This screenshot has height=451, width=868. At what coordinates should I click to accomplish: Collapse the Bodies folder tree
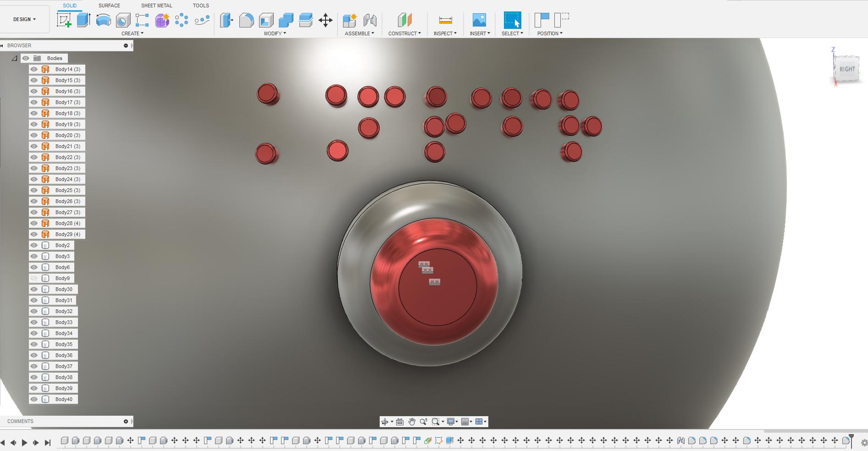(15, 58)
